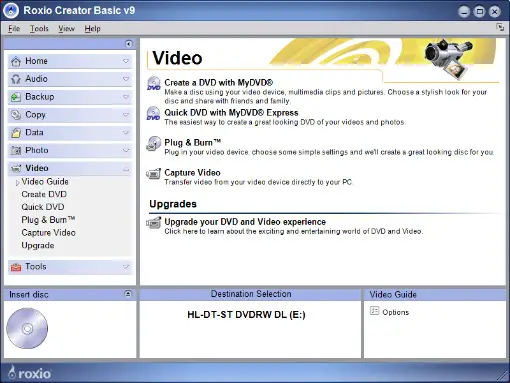The height and width of the screenshot is (383, 510).
Task: Click the Home house icon in sidebar
Action: click(16, 61)
